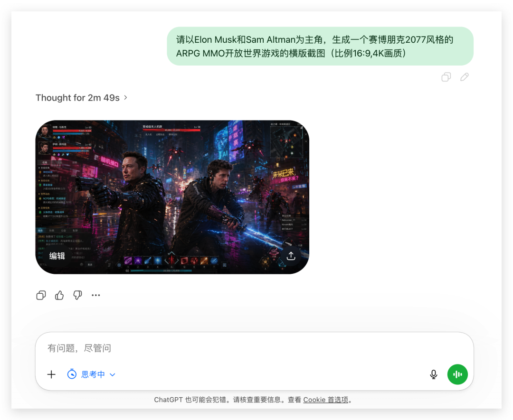Copy the assistant's response
Screen dimensions: 513x420
pyautogui.click(x=41, y=295)
